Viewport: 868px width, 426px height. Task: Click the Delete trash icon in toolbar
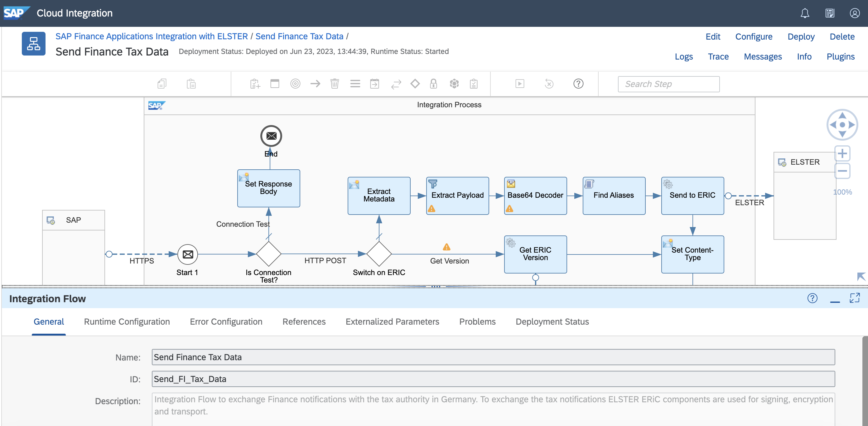(x=335, y=84)
